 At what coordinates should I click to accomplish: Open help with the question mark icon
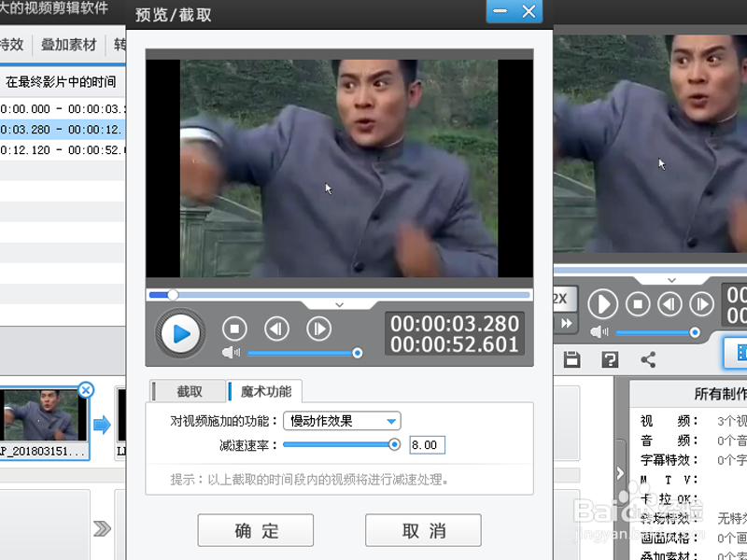(610, 359)
